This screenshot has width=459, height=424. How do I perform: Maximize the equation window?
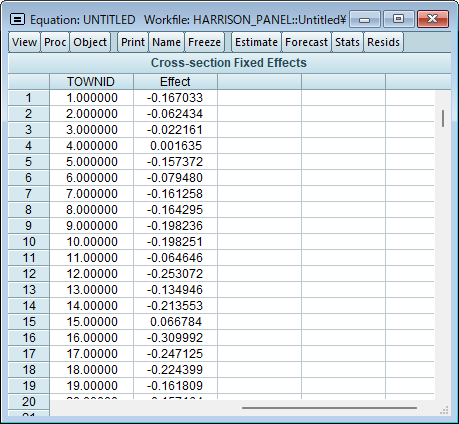(398, 19)
